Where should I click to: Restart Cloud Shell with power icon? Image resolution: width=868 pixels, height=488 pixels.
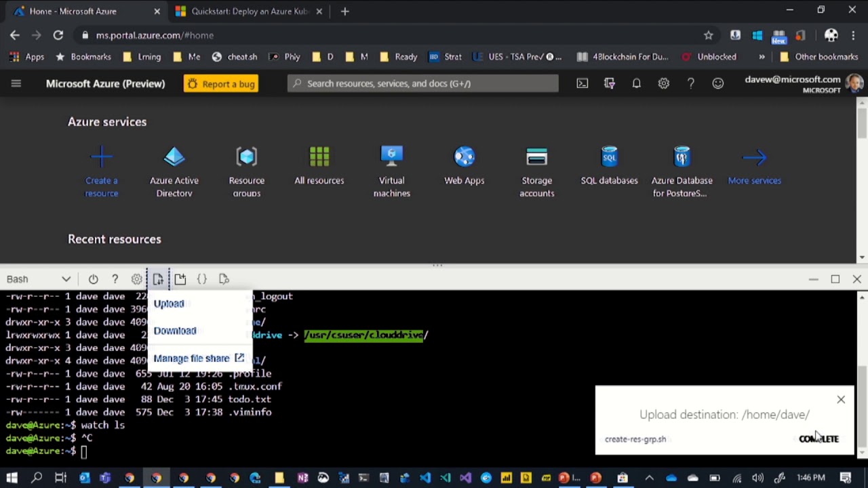point(93,279)
